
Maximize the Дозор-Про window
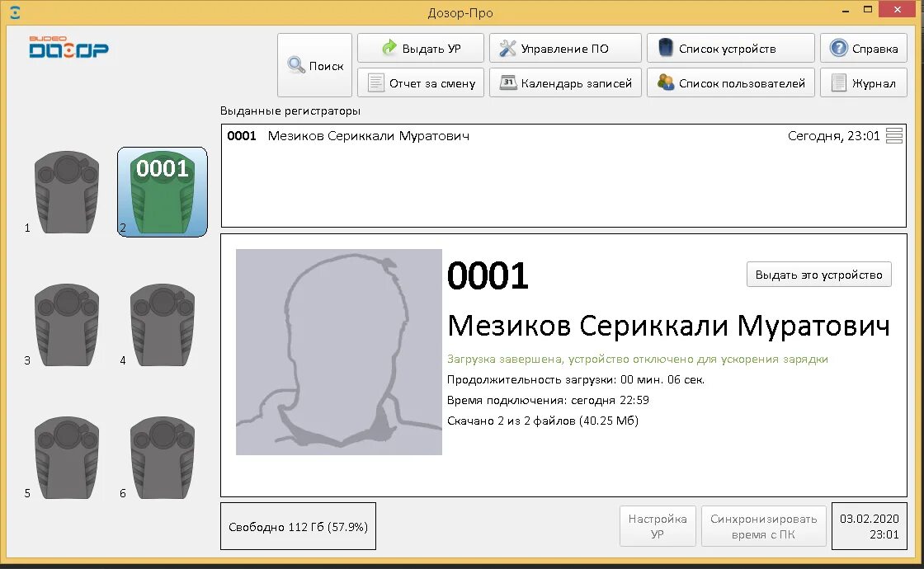click(867, 9)
